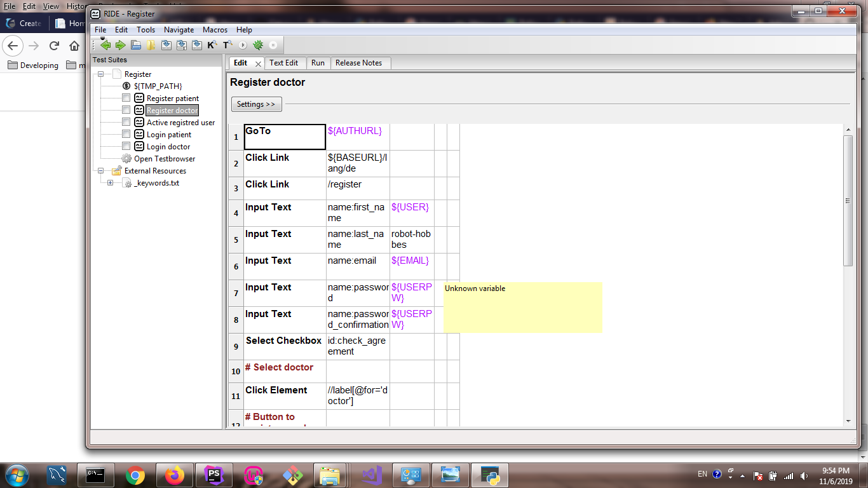Open a test suite using the open folder icon

[136, 44]
